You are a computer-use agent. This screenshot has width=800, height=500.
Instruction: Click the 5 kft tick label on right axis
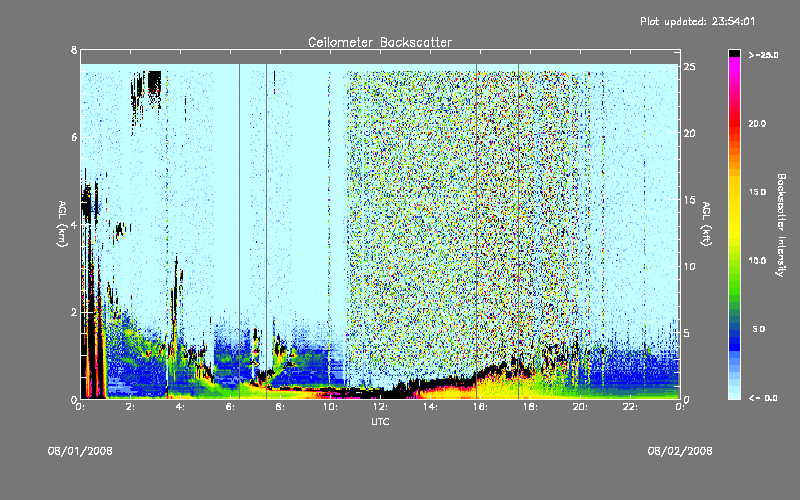tap(687, 333)
